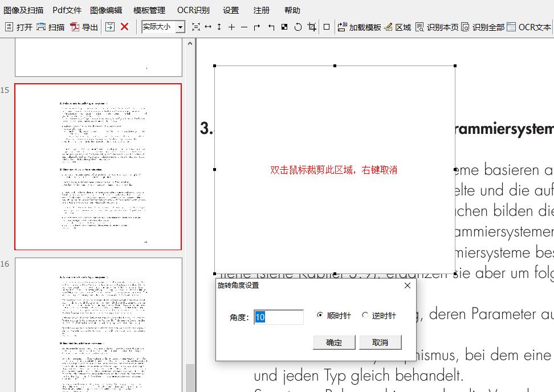Click the 扫描 (Scan) toolbar button

[x=51, y=27]
